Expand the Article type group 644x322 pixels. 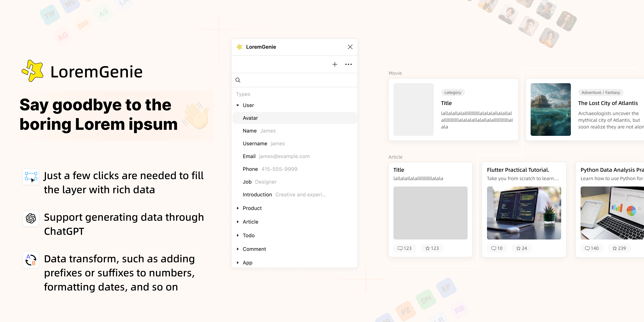tap(238, 222)
